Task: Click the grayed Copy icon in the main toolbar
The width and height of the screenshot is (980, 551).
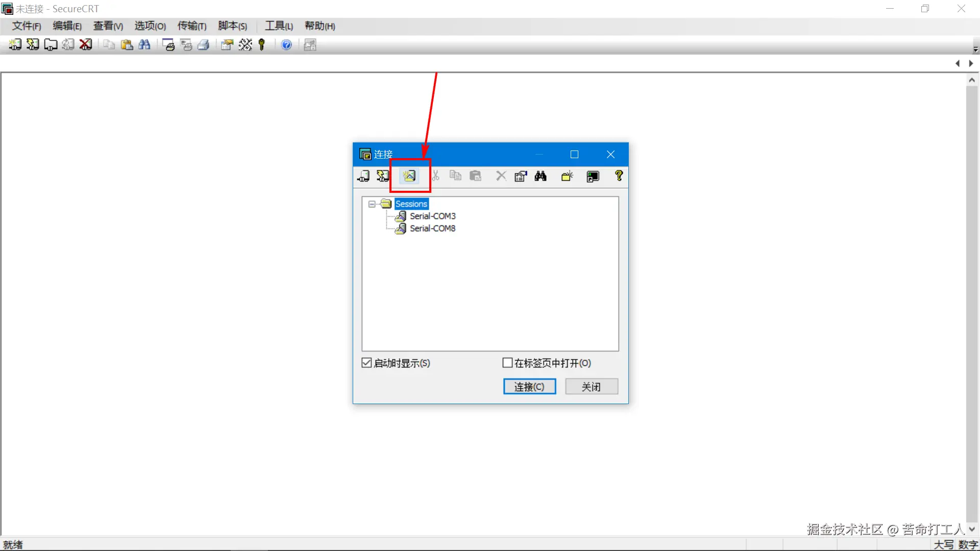Action: [109, 45]
